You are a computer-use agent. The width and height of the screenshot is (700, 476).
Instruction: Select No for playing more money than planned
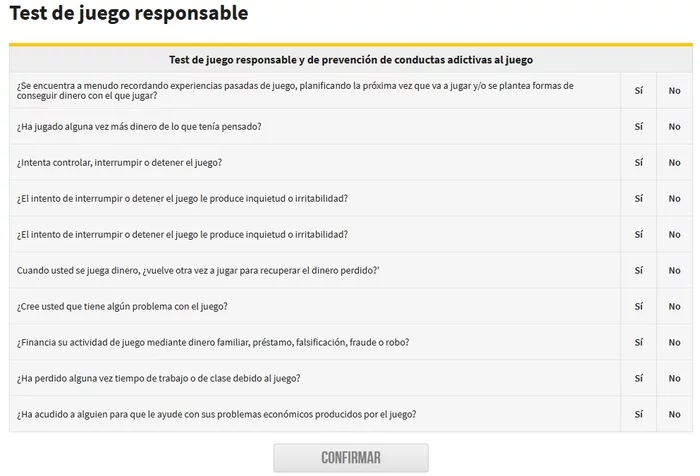pos(674,127)
